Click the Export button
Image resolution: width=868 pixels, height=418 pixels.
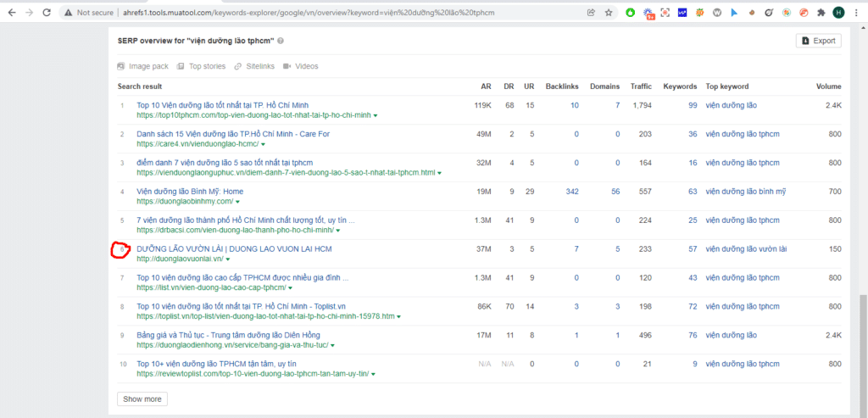tap(818, 41)
